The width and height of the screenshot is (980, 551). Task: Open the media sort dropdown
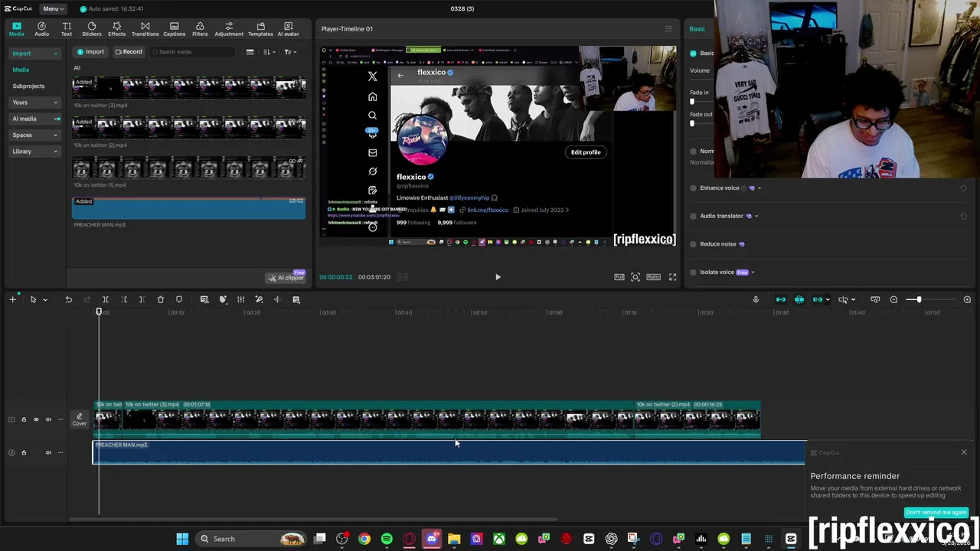tap(269, 52)
